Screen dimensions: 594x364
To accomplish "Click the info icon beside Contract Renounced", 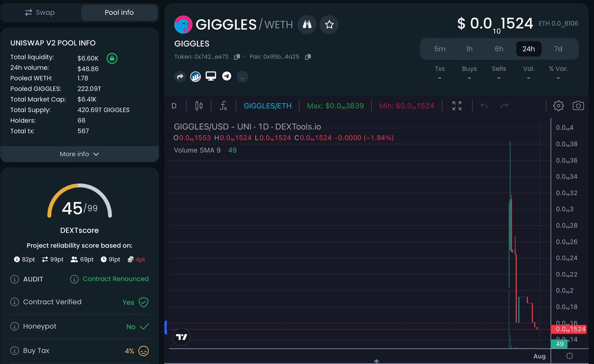I will (75, 279).
